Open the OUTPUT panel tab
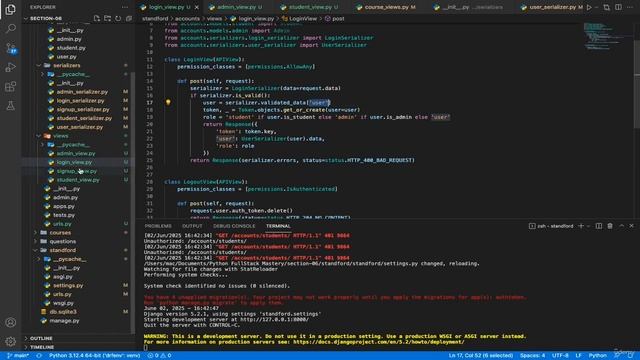Screen dimensions: 640x360 click(192, 226)
